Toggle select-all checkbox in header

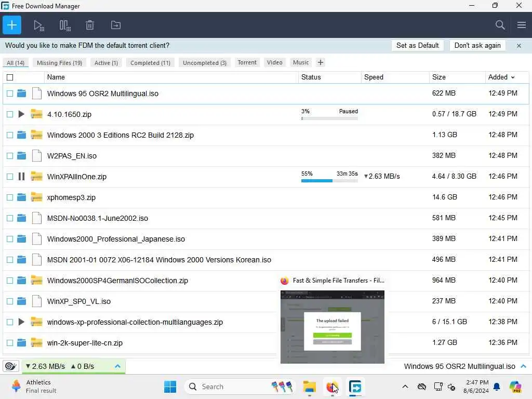[10, 77]
